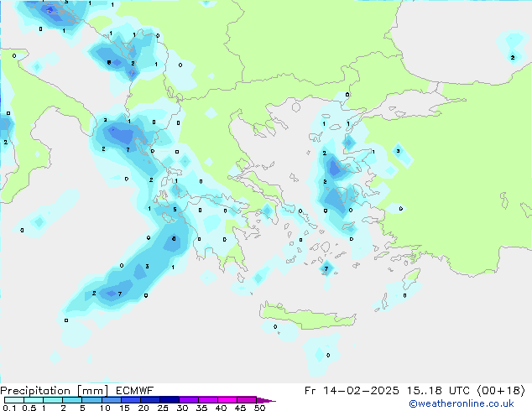Pick the 40 to 45 mm pink swatch
This screenshot has width=532, height=411.
[x=227, y=400]
